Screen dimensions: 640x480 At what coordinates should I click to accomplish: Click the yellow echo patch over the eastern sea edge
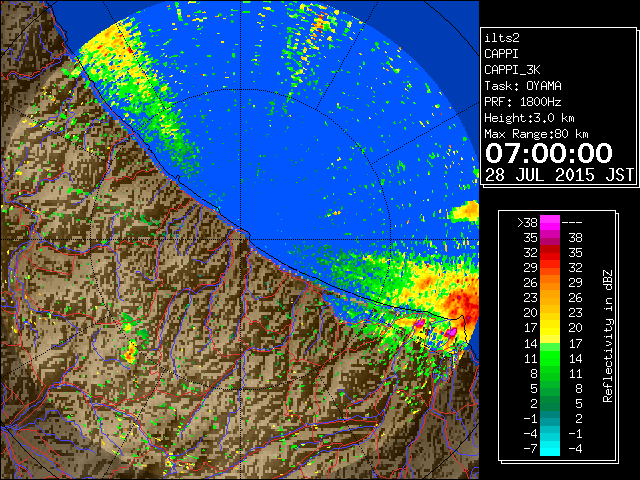point(465,212)
